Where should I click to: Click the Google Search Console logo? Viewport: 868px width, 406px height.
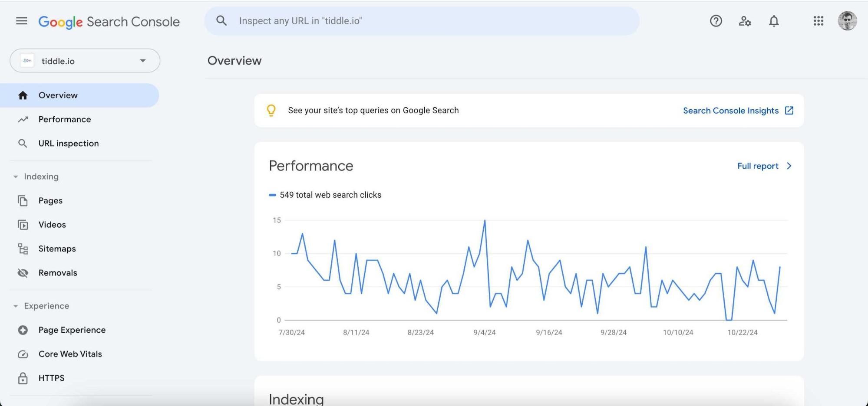click(109, 22)
